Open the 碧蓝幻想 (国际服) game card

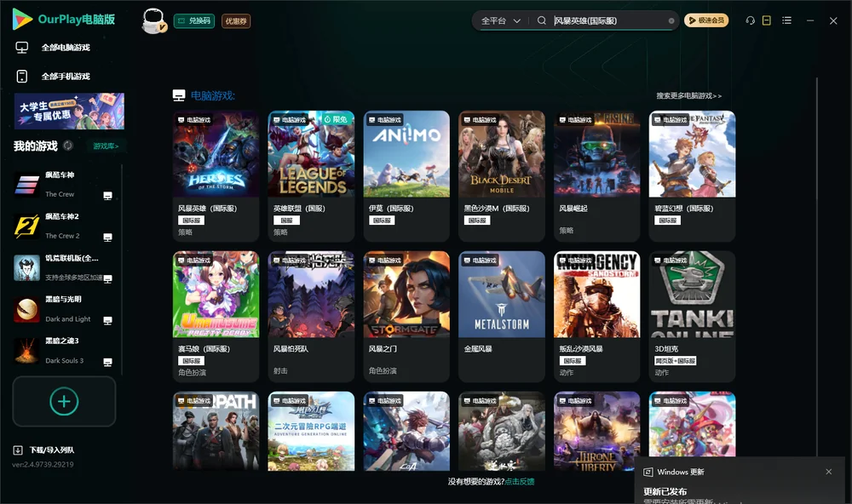tap(692, 176)
